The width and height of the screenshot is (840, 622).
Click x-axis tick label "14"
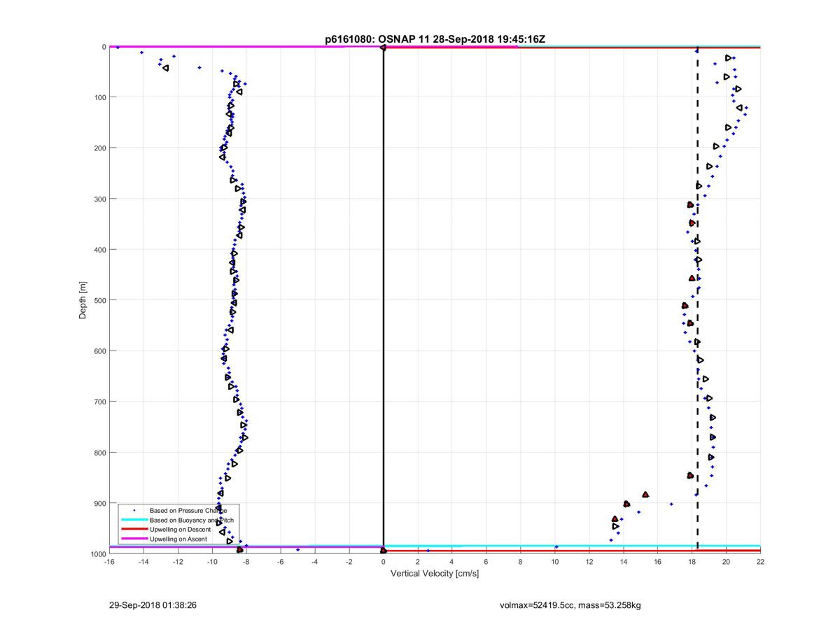pyautogui.click(x=624, y=562)
